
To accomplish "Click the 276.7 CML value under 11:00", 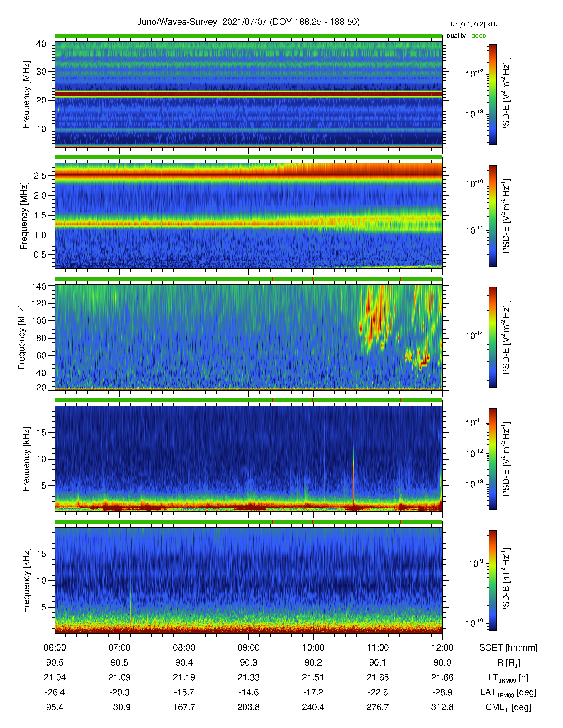I will tap(378, 707).
